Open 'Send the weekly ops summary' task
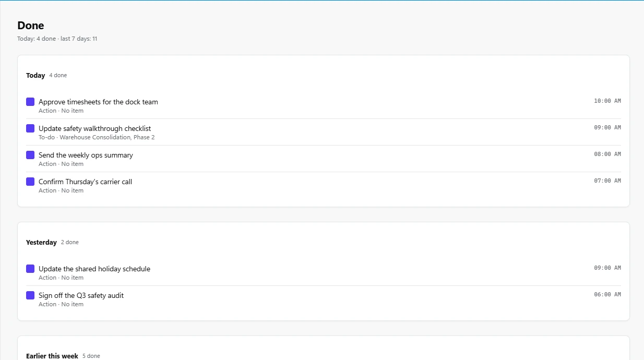This screenshot has width=644, height=360. coord(86,155)
